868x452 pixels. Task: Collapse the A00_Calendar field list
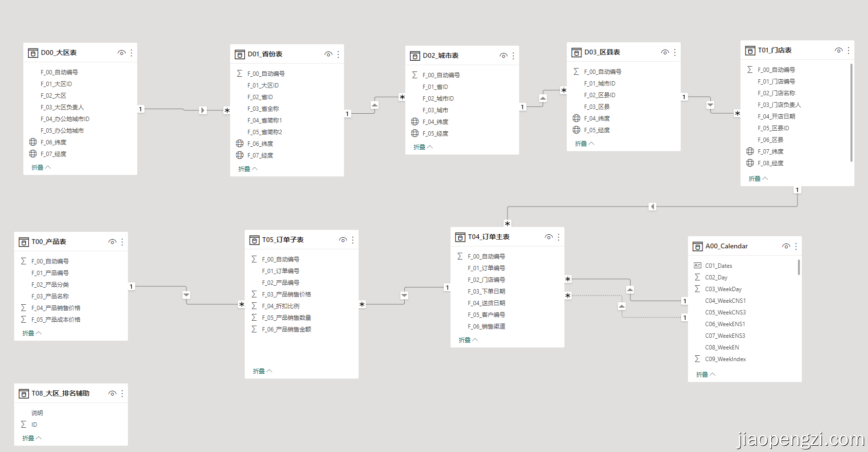[706, 374]
